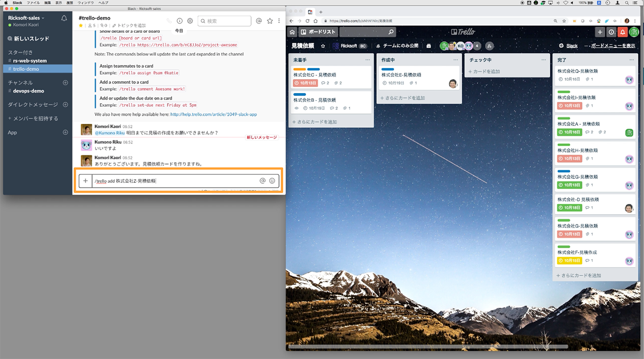This screenshot has height=359, width=644.
Task: Click the @Kumono Riku mention in chat
Action: pyautogui.click(x=110, y=133)
